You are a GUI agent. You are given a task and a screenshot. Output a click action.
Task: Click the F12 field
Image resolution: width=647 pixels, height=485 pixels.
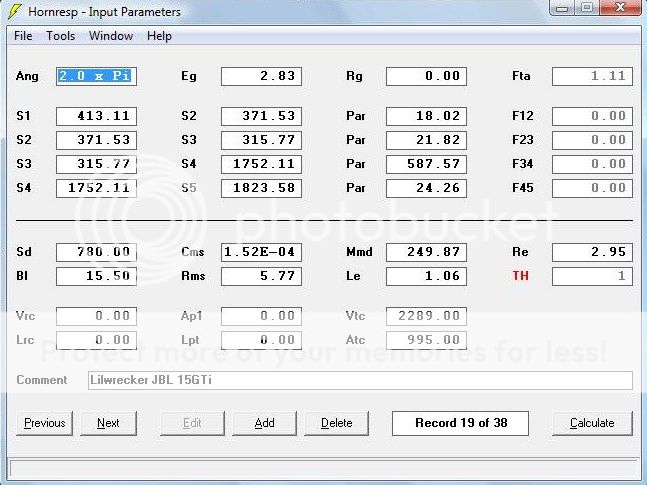pyautogui.click(x=592, y=116)
